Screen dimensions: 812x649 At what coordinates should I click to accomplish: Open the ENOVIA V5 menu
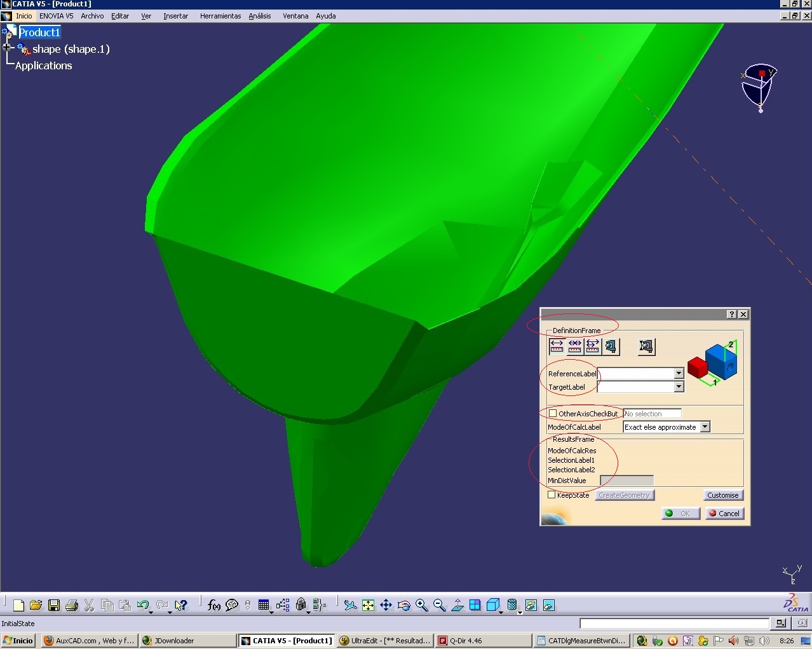56,16
